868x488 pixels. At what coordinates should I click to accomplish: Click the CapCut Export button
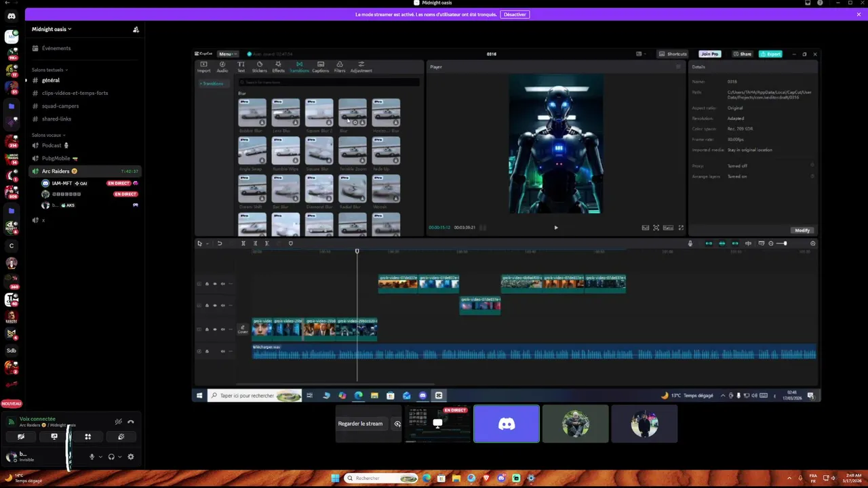(x=770, y=54)
